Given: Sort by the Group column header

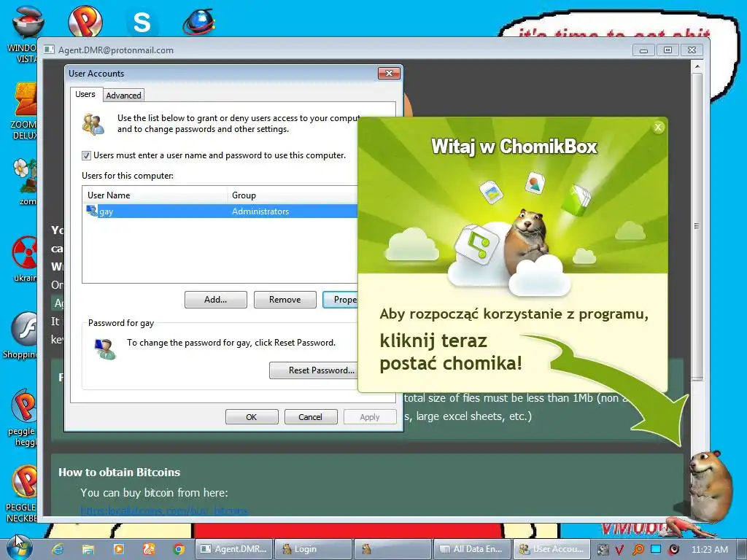Looking at the screenshot, I should pos(293,195).
